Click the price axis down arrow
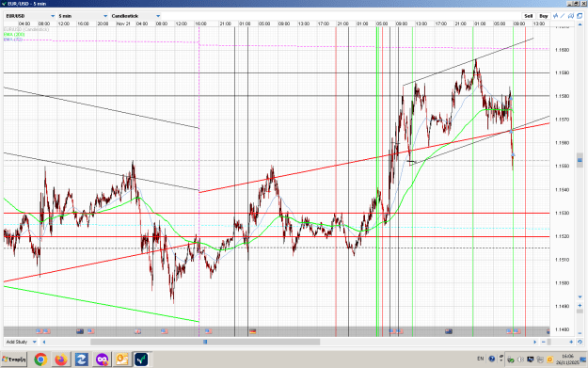This screenshot has height=368, width=588. click(x=580, y=296)
